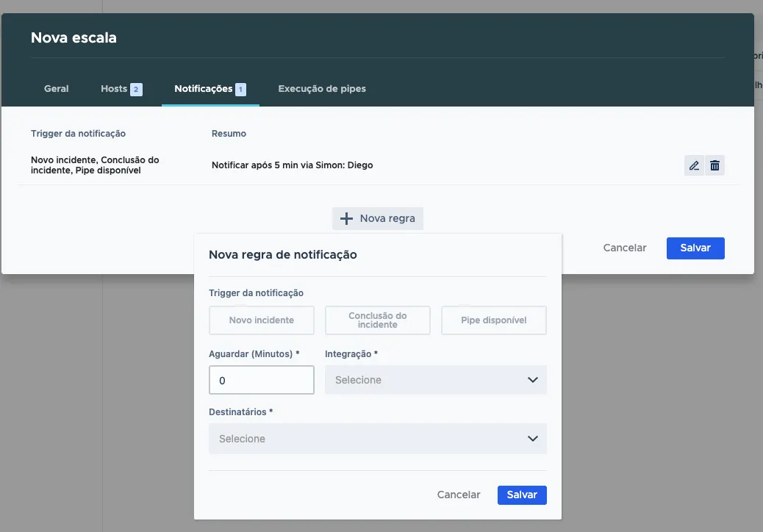Delete the Simon: Diego notification rule
This screenshot has width=763, height=532.
click(x=714, y=165)
